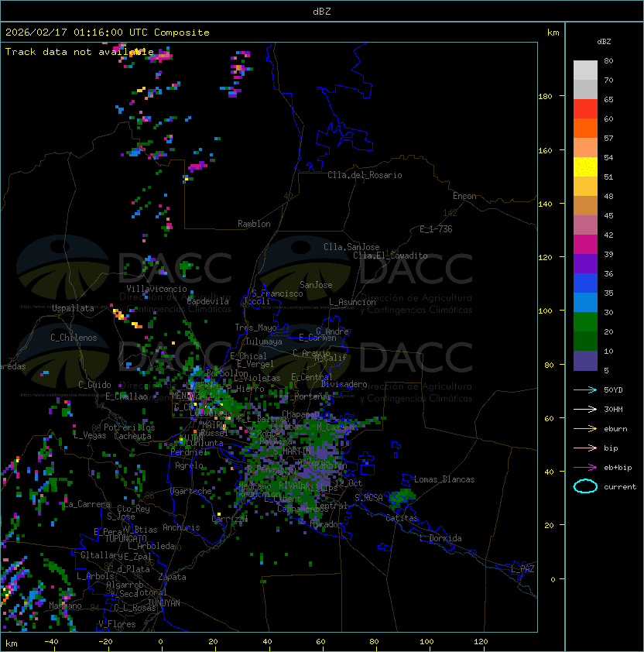644x652 pixels.
Task: Click the 'Lomas_Blancas' map label
Action: 444,479
